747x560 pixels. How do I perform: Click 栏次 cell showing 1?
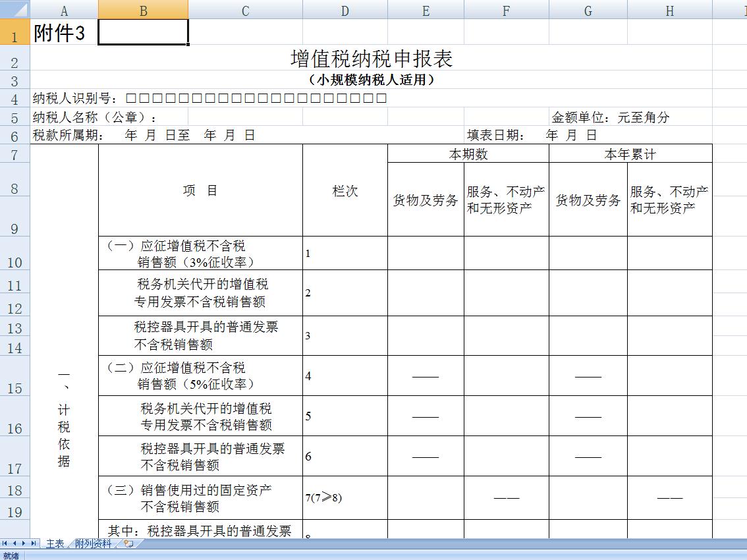pos(345,253)
